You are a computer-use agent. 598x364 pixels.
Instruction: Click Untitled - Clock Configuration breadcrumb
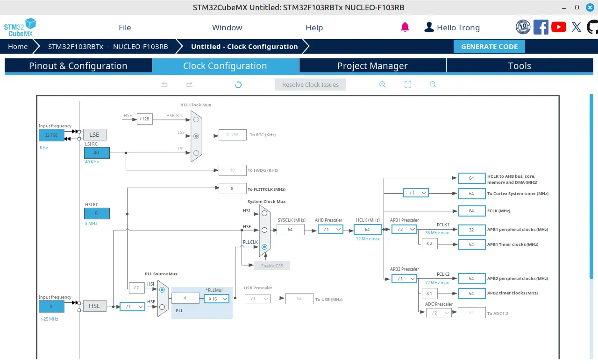pyautogui.click(x=244, y=47)
